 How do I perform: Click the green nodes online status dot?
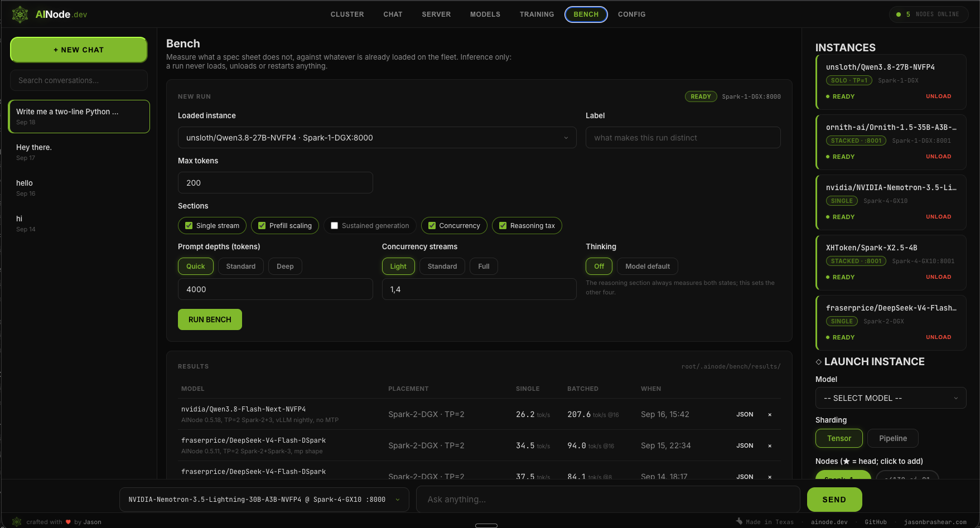[x=899, y=14]
